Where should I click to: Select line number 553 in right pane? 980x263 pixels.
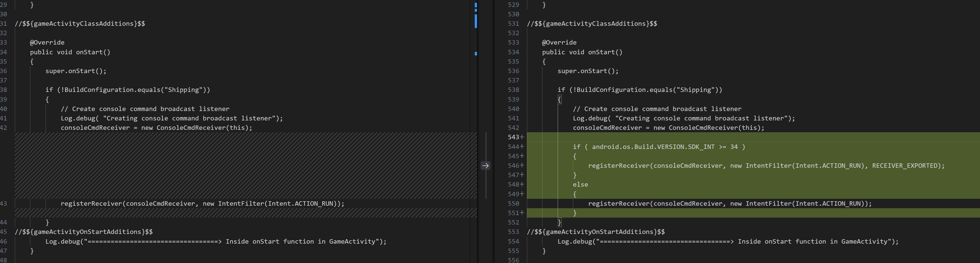[x=513, y=232]
